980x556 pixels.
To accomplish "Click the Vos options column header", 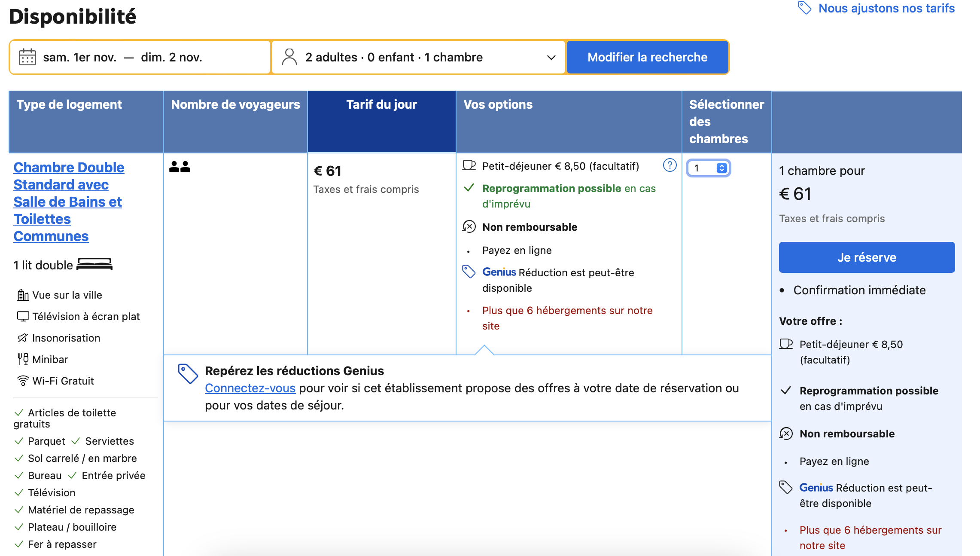I will [x=498, y=104].
